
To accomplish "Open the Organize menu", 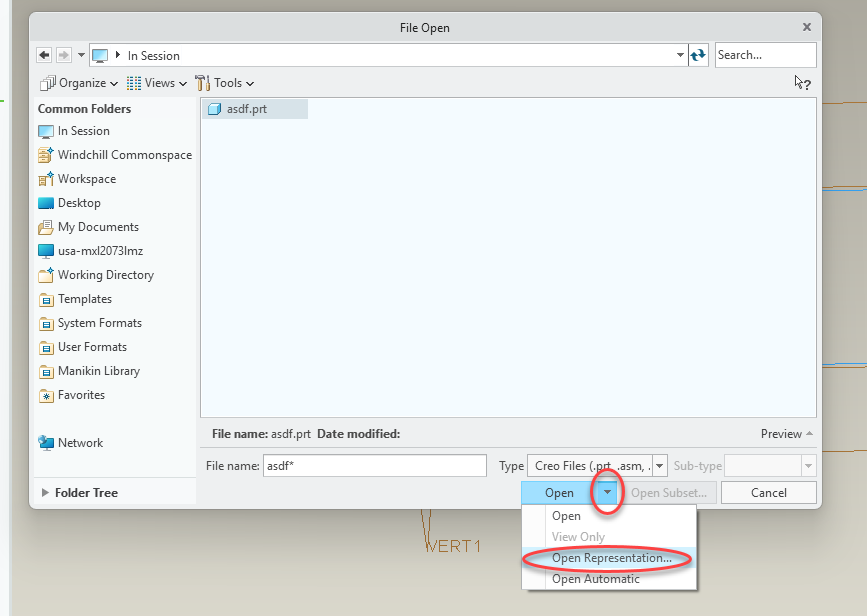I will point(79,83).
